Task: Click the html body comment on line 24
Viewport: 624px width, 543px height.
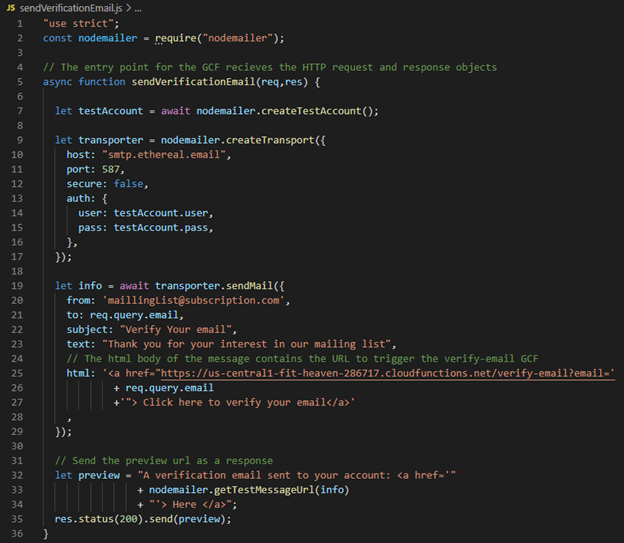Action: [x=302, y=359]
